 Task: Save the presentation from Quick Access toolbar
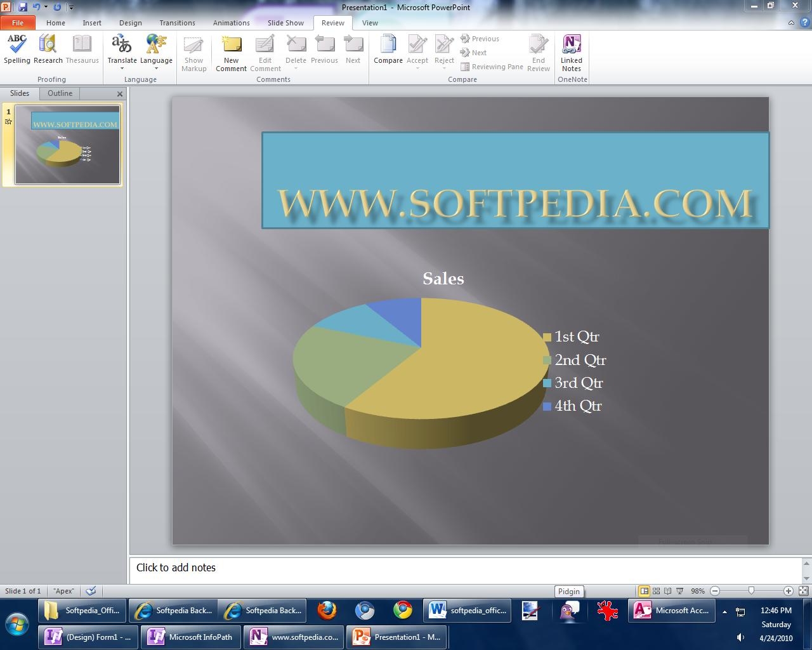point(23,7)
